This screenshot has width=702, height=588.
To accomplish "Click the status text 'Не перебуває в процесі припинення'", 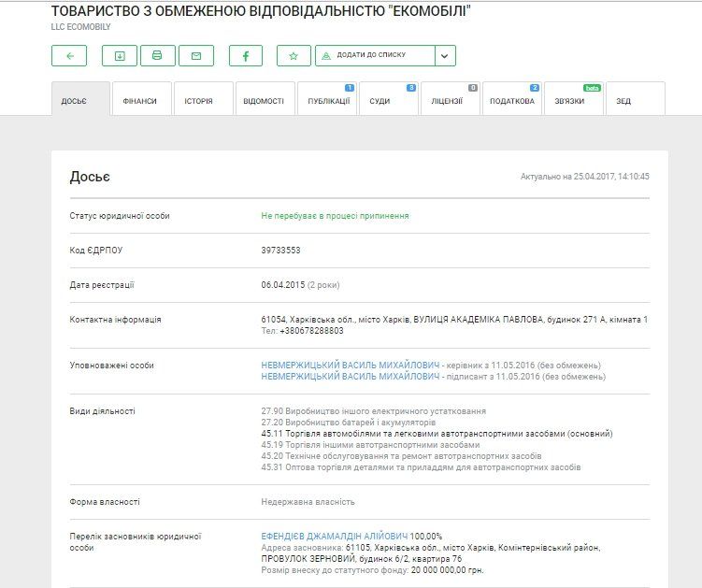I will pyautogui.click(x=335, y=216).
